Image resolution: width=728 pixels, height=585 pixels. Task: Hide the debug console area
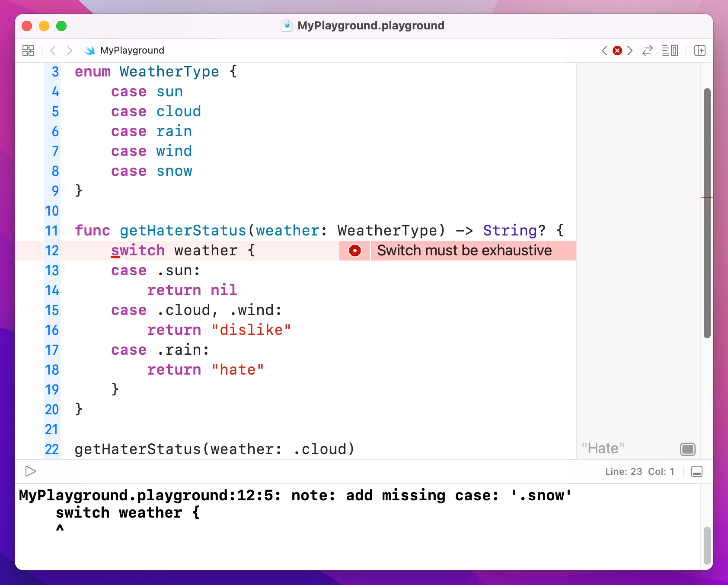[x=696, y=471]
